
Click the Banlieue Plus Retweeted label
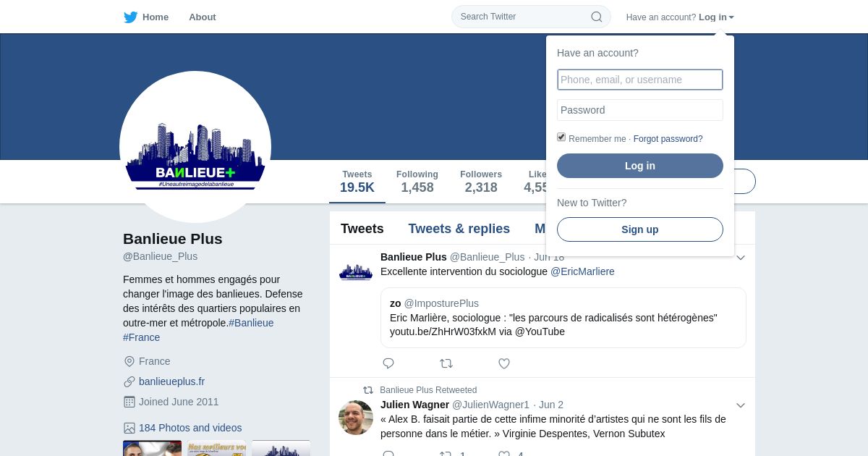click(428, 390)
